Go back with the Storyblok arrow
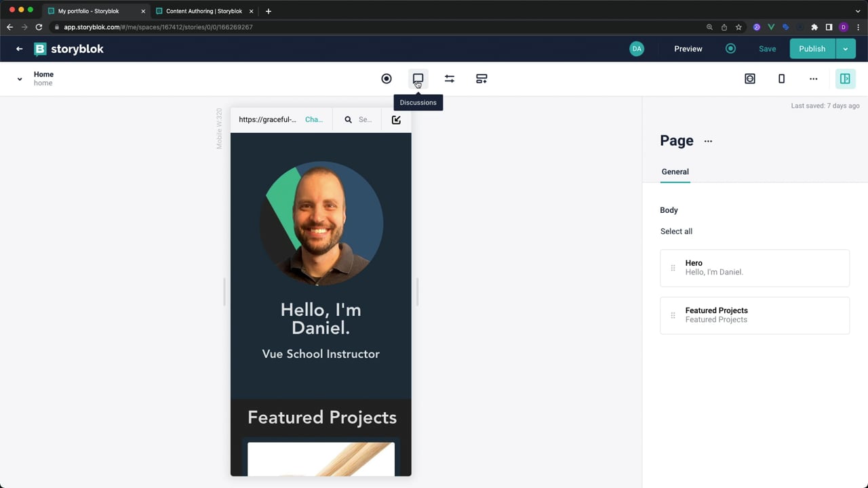The image size is (868, 488). [19, 49]
